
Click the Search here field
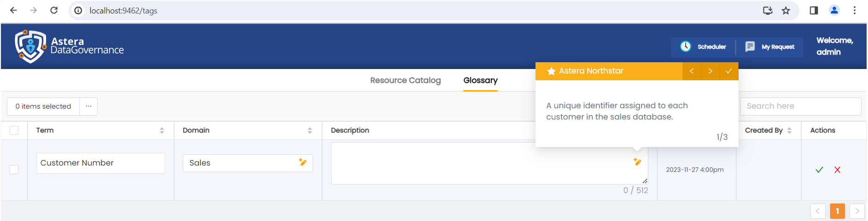(x=800, y=106)
